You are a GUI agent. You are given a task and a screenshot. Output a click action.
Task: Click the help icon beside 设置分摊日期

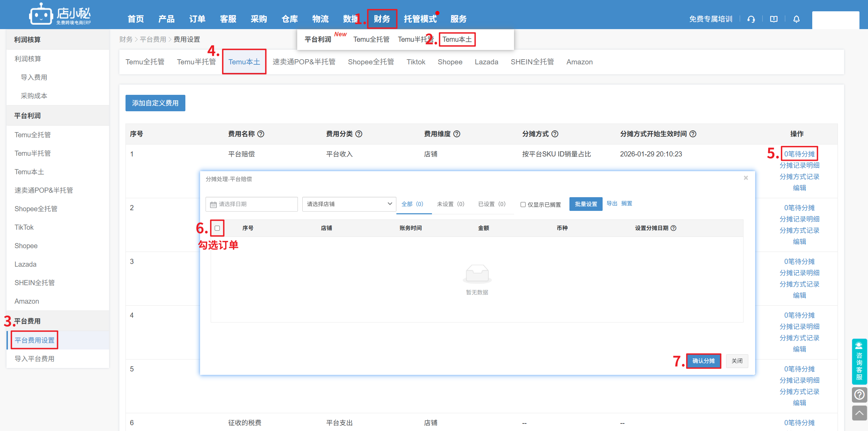click(673, 228)
